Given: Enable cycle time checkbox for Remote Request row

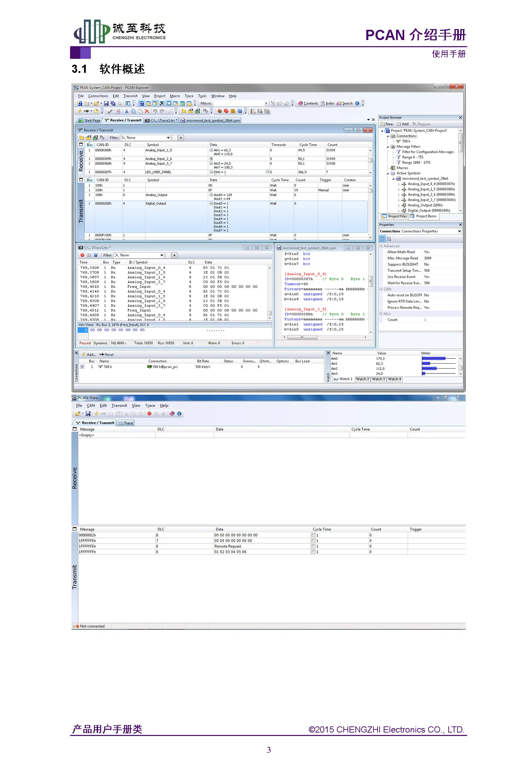Looking at the screenshot, I should [313, 546].
